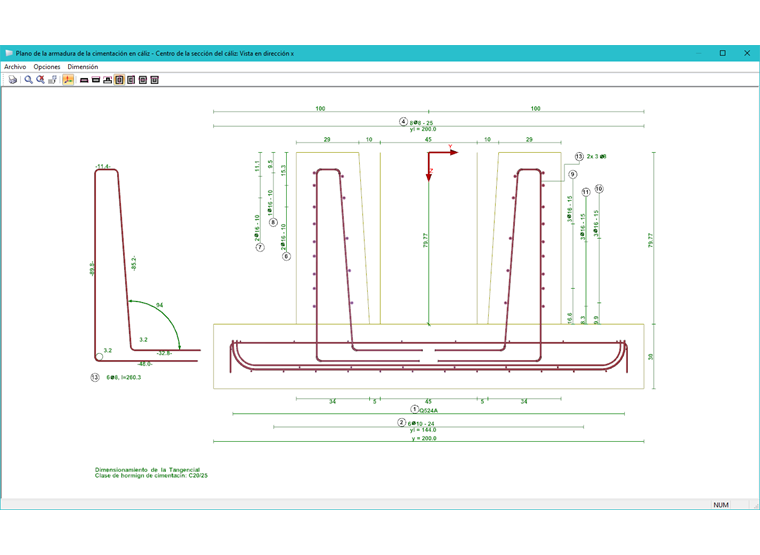Click 'Dimensionamiento de la Tangencial' text

[147, 470]
